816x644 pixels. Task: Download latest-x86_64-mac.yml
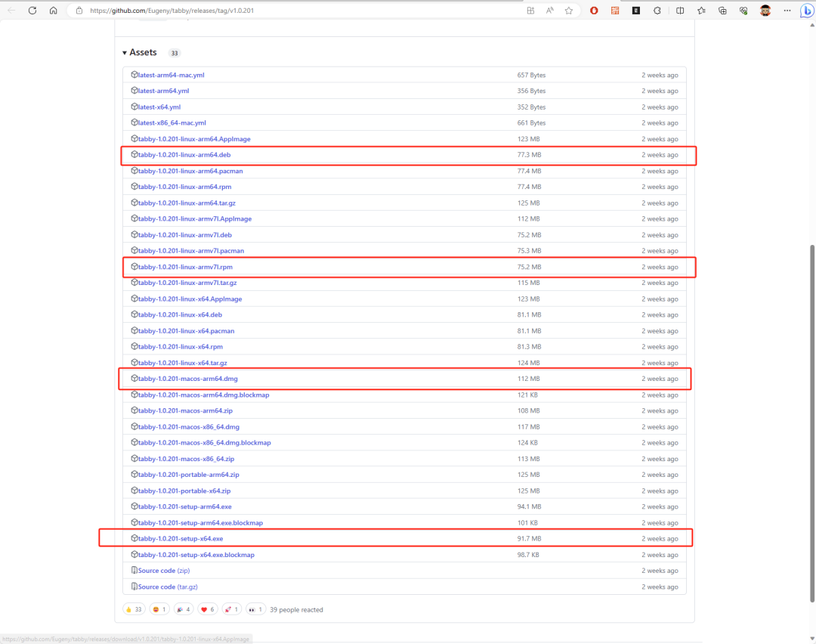172,123
